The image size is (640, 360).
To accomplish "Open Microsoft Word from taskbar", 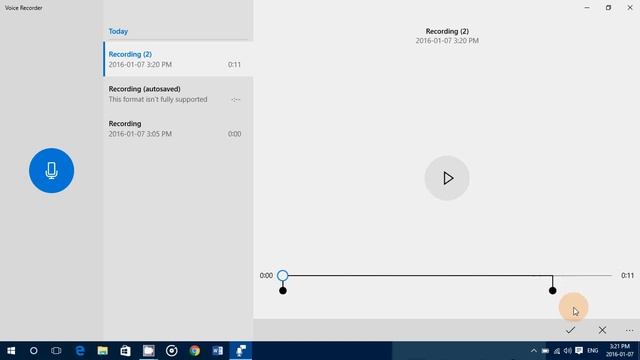I will tap(218, 351).
